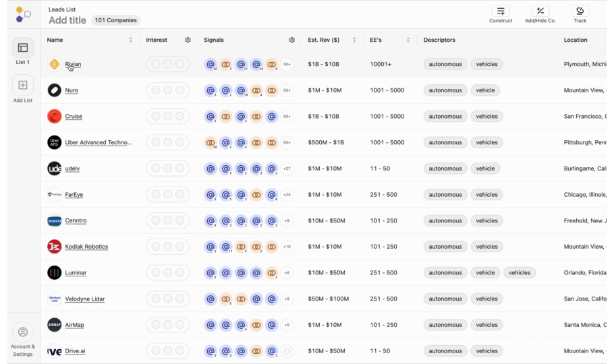
Task: Click the udelv company logo
Action: pyautogui.click(x=55, y=169)
